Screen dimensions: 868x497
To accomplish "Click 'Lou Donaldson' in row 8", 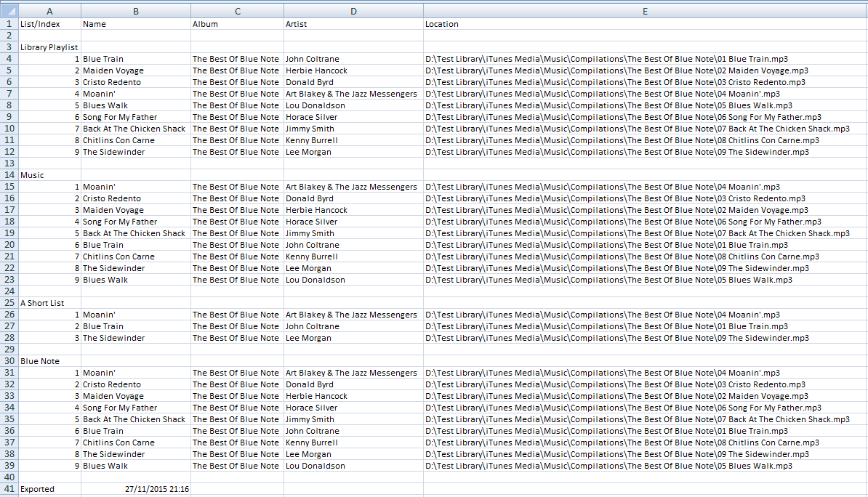I will 354,105.
